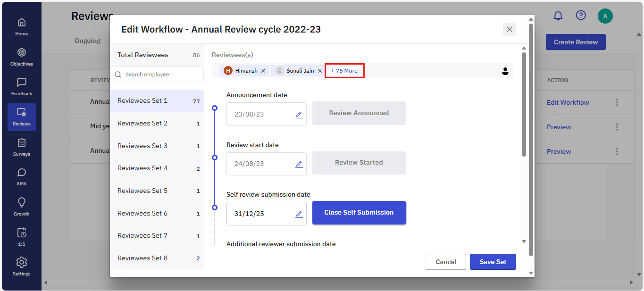644x291 pixels.
Task: Go to Feedback in sidebar
Action: click(x=21, y=87)
